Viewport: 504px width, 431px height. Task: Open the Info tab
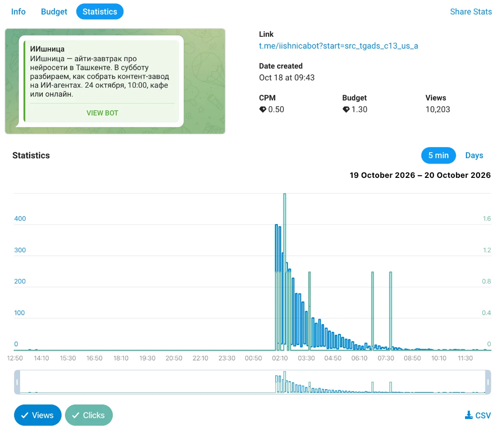click(x=18, y=12)
